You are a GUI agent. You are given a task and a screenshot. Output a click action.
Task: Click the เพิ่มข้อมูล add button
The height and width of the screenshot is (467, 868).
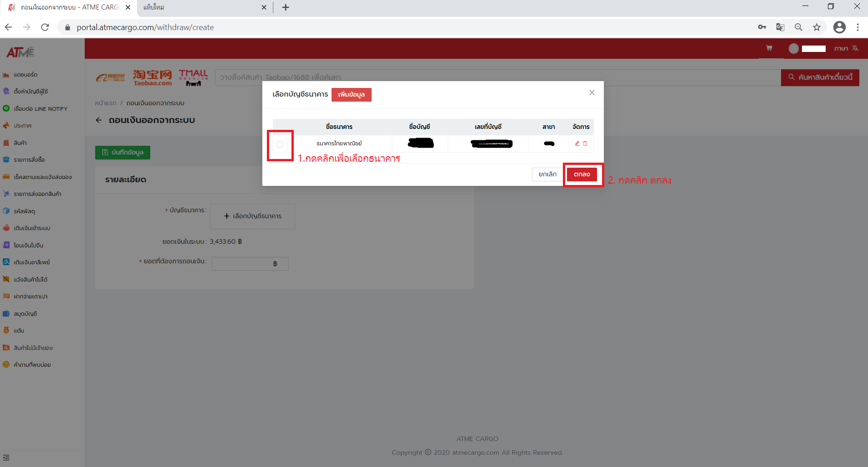351,95
